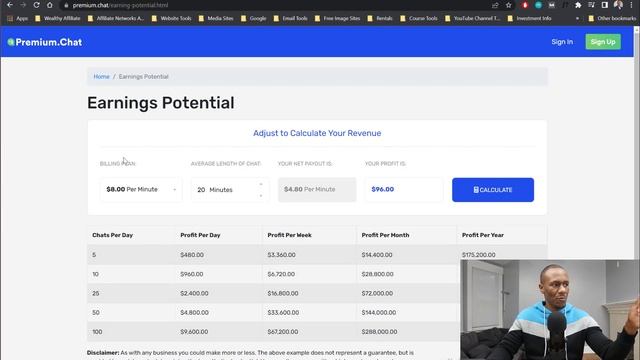Click the red extension icon
640x360 pixels.
[x=525, y=5]
